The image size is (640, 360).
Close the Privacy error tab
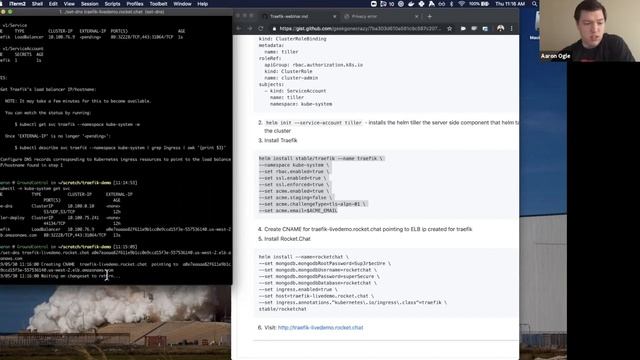pos(416,16)
